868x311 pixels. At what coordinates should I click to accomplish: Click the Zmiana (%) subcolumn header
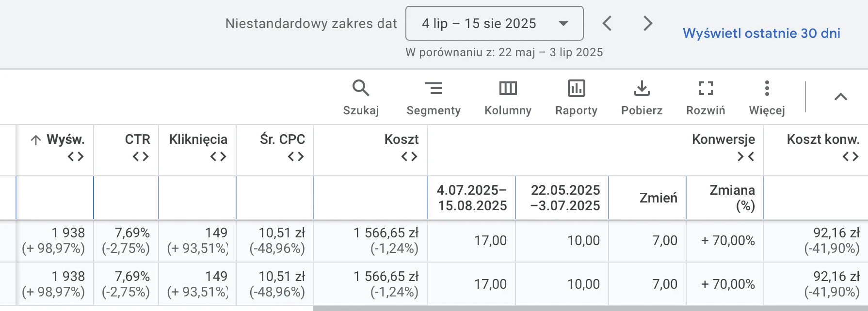click(x=732, y=198)
